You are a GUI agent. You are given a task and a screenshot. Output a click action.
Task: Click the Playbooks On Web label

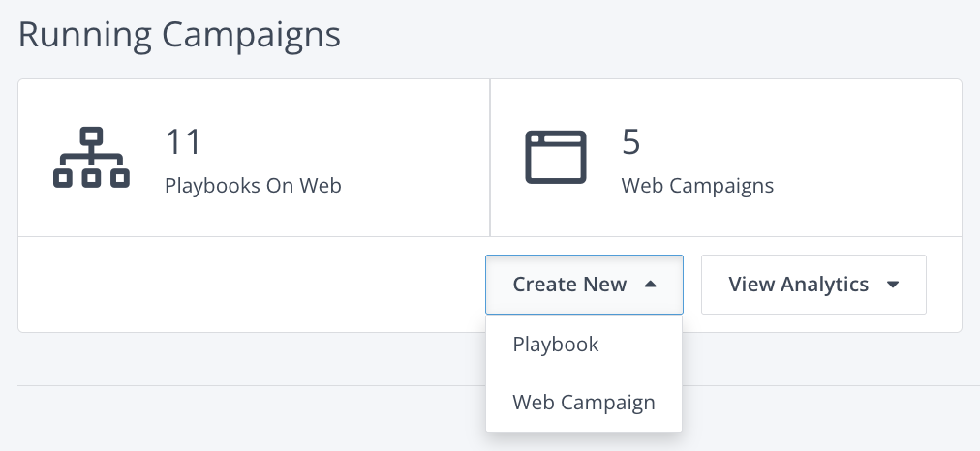tap(253, 185)
